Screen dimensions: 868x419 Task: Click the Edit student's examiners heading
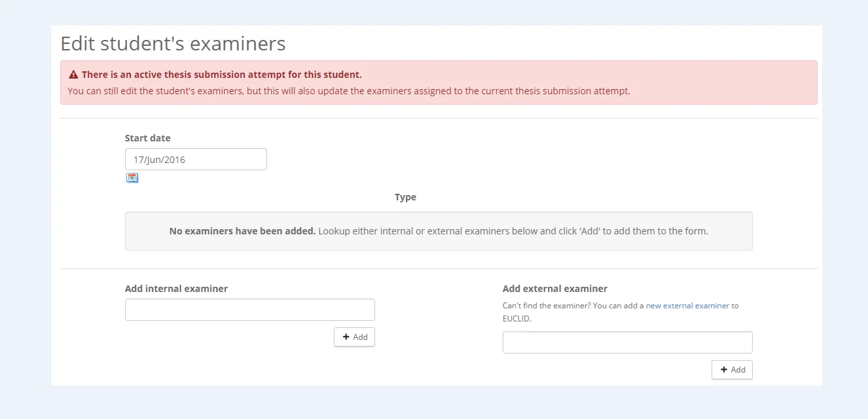pos(173,43)
